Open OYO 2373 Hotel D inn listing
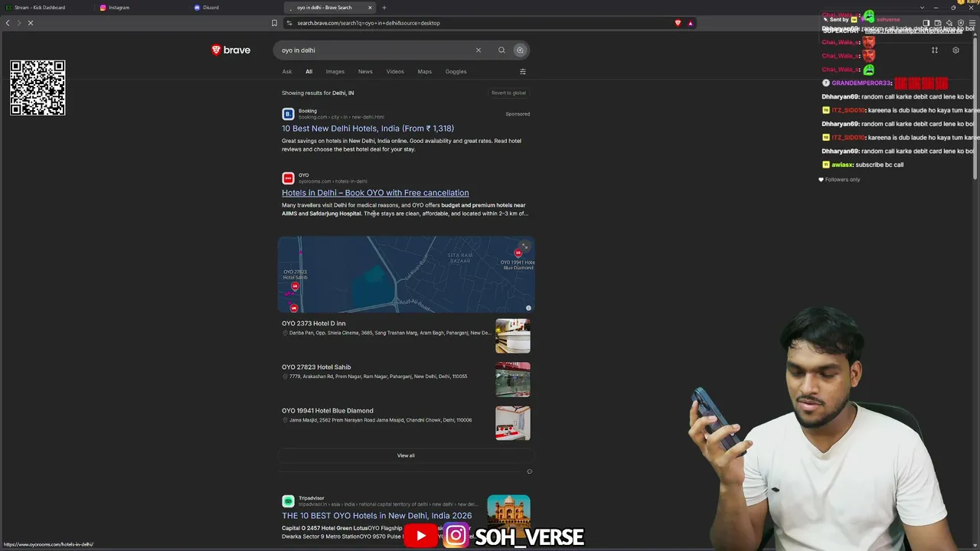 pyautogui.click(x=313, y=324)
